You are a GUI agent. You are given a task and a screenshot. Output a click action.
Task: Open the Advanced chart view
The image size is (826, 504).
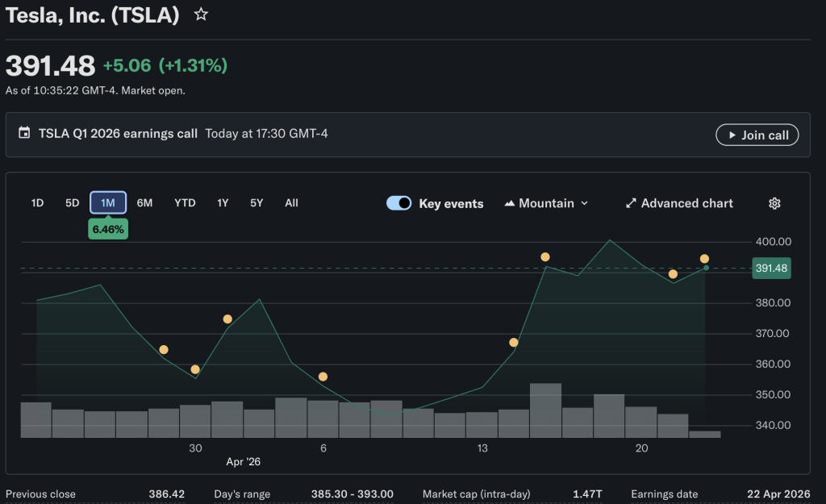pyautogui.click(x=686, y=203)
